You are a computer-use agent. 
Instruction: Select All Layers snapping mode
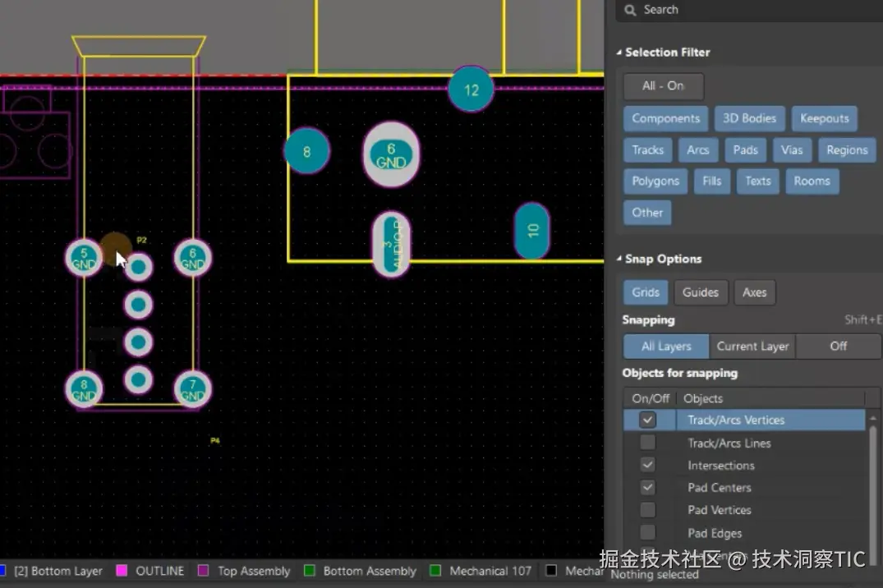pos(666,347)
